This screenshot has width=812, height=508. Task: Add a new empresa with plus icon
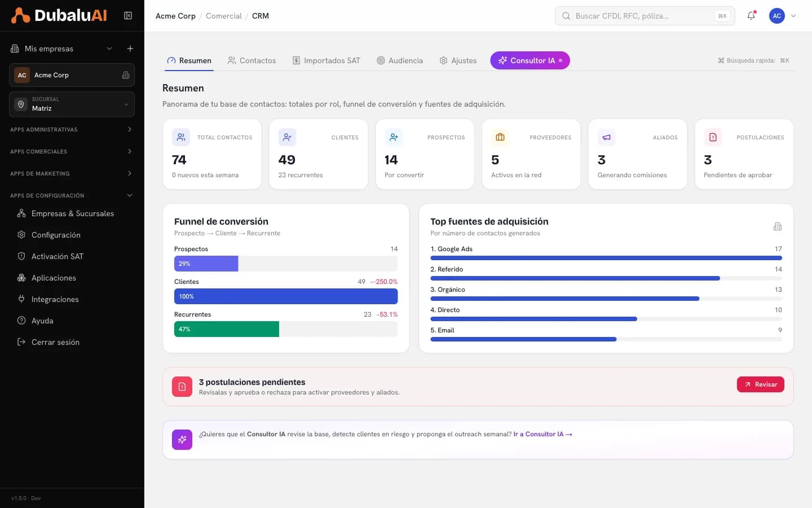[130, 49]
